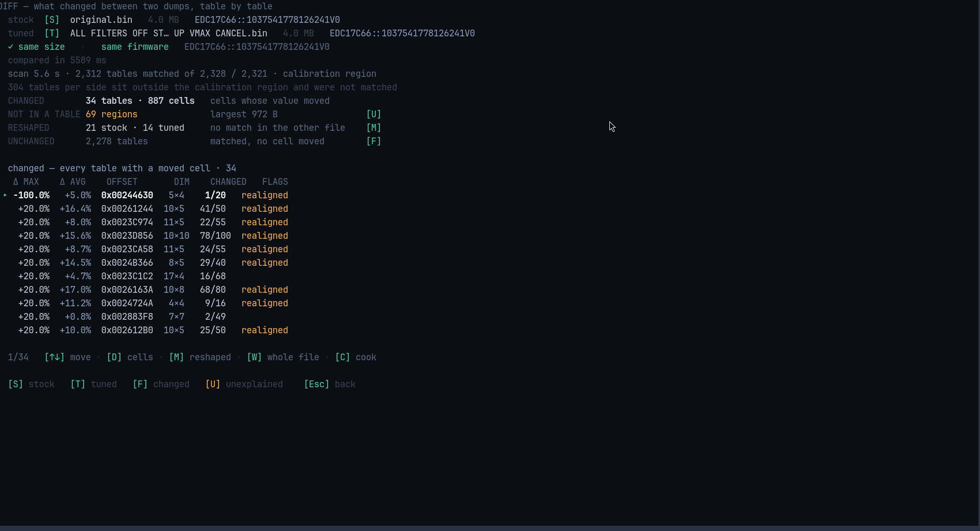Viewport: 980px width, 531px height.
Task: Click the 69 regions count
Action: coord(112,114)
